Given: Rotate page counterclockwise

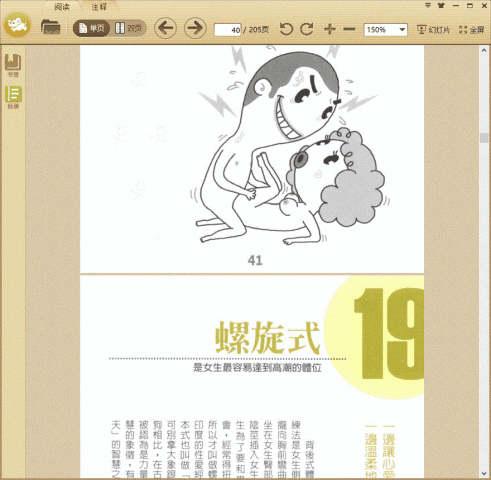Looking at the screenshot, I should (286, 29).
